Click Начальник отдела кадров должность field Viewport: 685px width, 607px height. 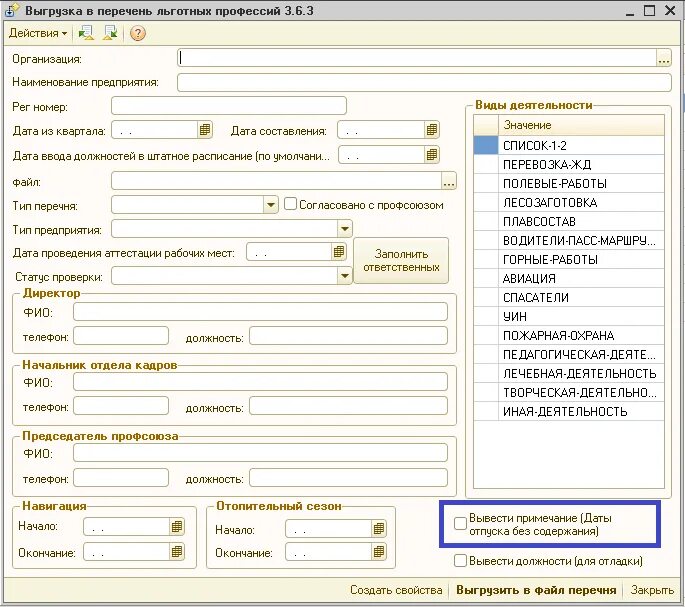[x=349, y=406]
